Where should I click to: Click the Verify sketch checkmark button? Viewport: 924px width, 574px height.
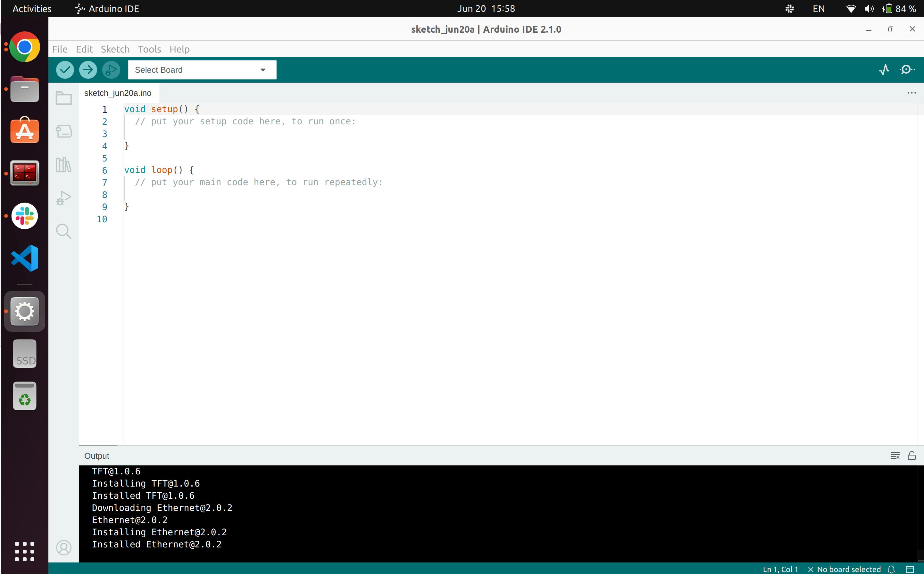click(65, 70)
